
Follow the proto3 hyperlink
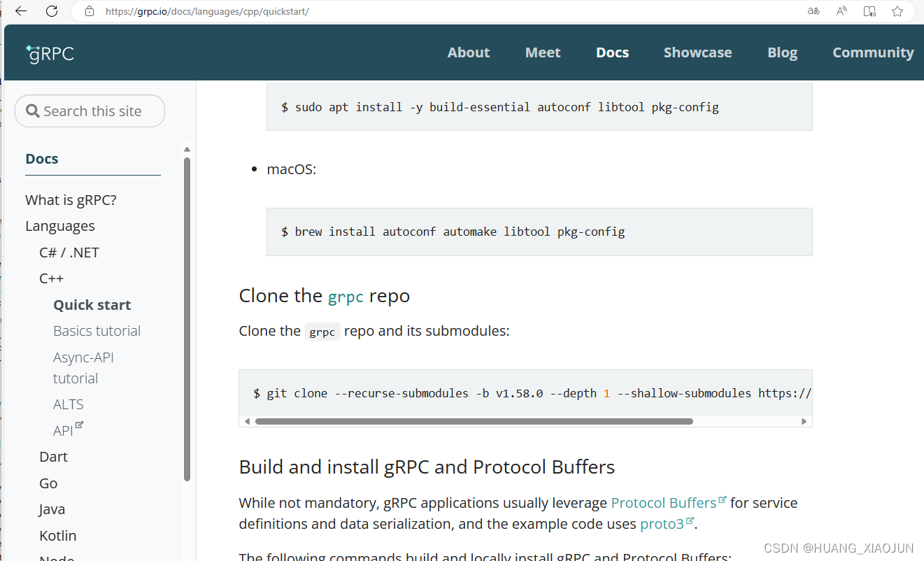click(x=662, y=523)
